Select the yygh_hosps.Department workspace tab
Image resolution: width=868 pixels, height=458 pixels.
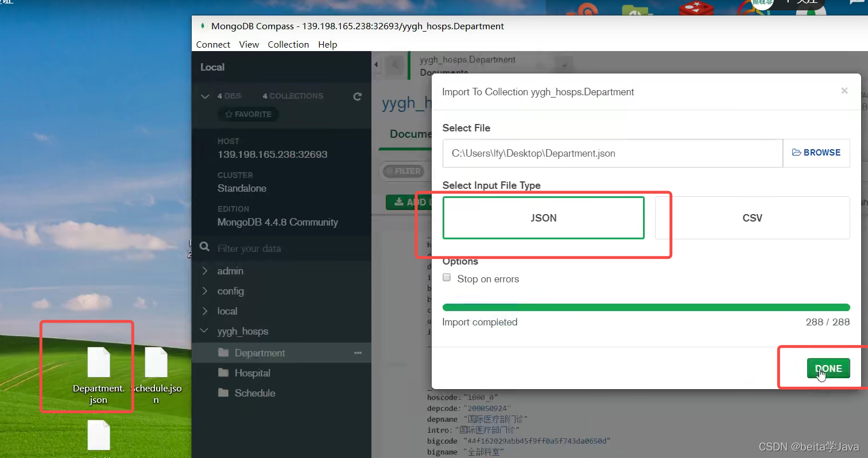tap(467, 65)
